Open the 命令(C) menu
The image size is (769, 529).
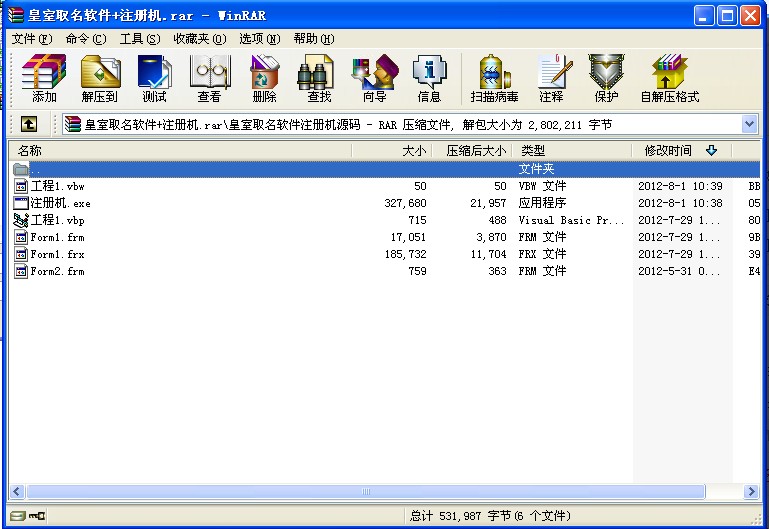[x=86, y=39]
